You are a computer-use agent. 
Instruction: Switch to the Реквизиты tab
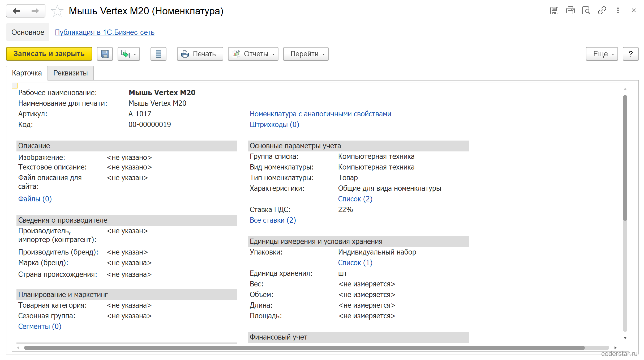(71, 73)
